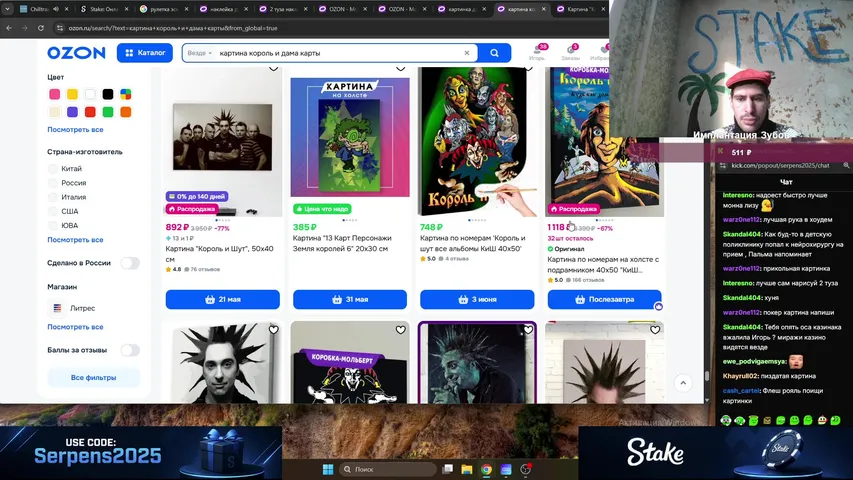Click the Картина по номерам на холсте title
The width and height of the screenshot is (853, 480).
[603, 264]
